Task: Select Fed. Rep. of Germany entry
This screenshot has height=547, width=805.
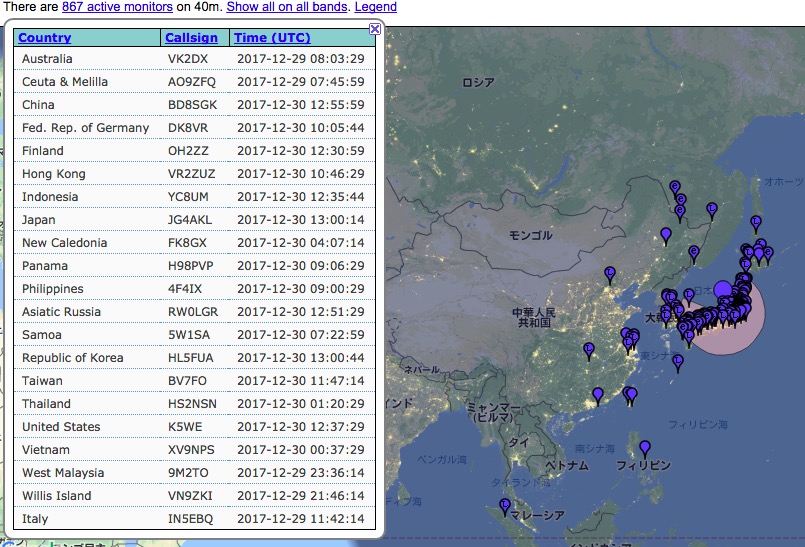Action: (x=85, y=128)
